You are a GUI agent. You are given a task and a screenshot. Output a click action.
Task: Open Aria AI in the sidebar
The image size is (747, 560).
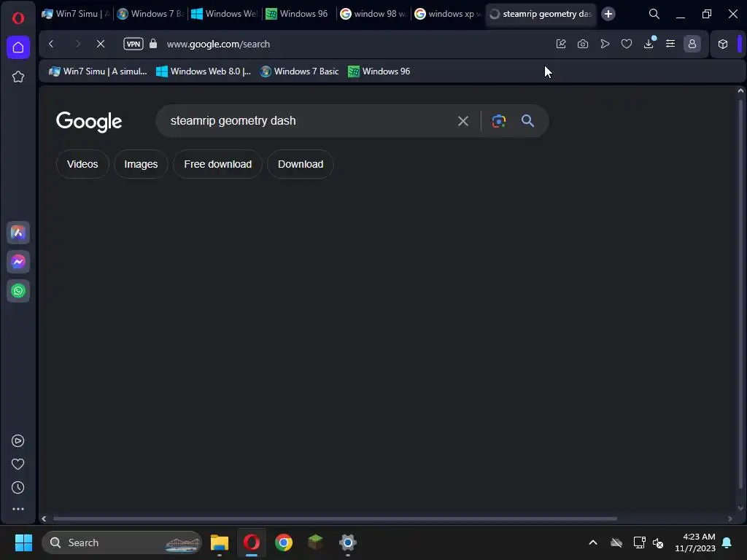(18, 233)
